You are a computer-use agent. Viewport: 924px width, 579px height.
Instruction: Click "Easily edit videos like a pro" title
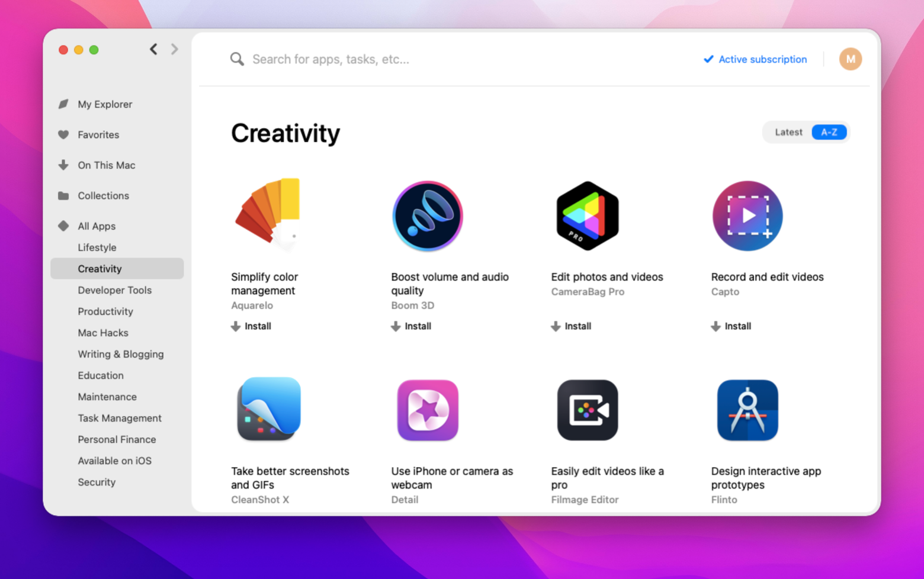608,478
